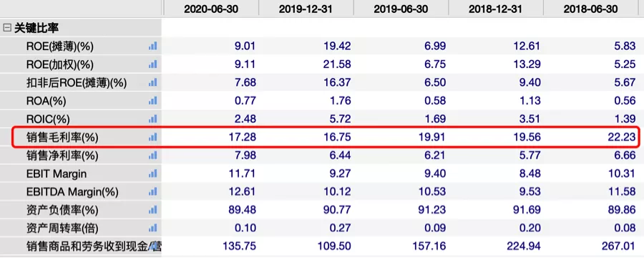The image size is (644, 258).
Task: Click ROIC value 3.51
Action: coord(530,118)
